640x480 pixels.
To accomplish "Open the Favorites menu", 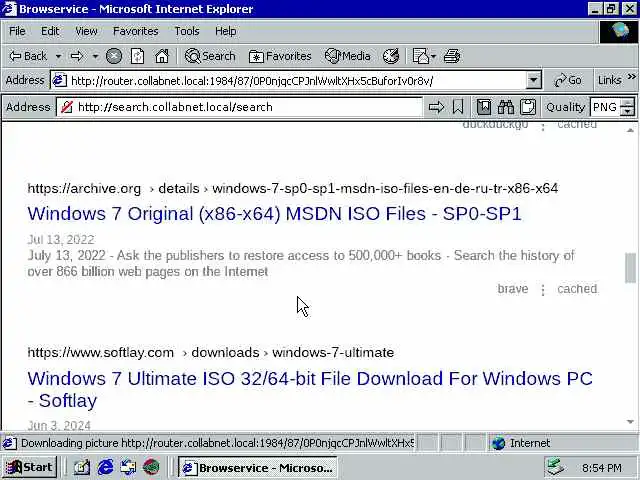I will 136,31.
